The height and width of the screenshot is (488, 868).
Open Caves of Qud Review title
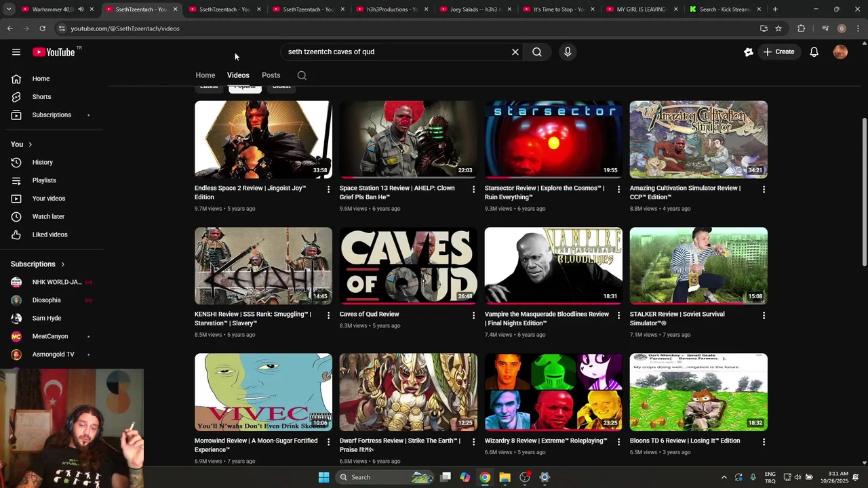click(370, 314)
